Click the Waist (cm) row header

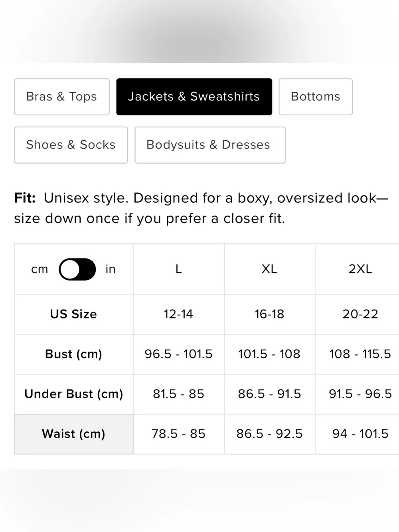pos(74,434)
